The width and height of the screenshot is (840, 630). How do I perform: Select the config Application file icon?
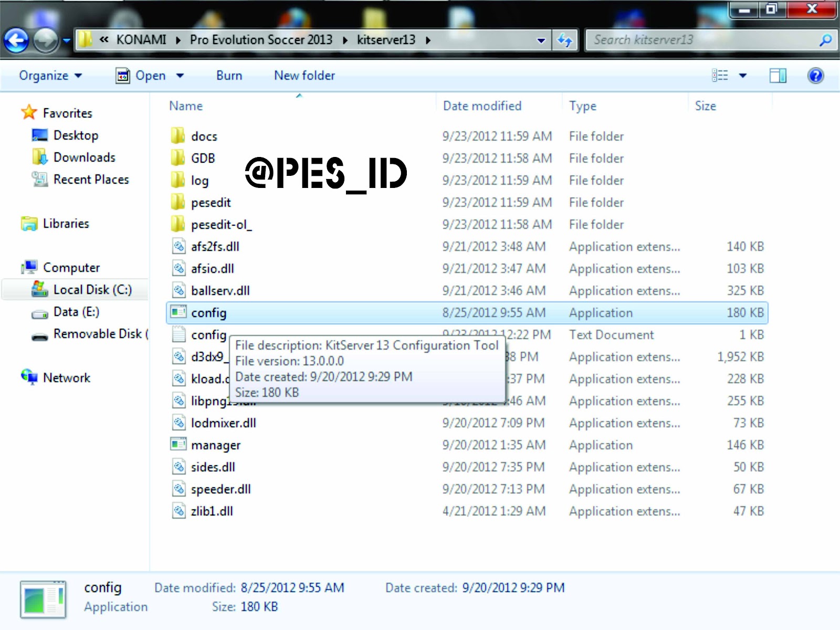click(178, 312)
